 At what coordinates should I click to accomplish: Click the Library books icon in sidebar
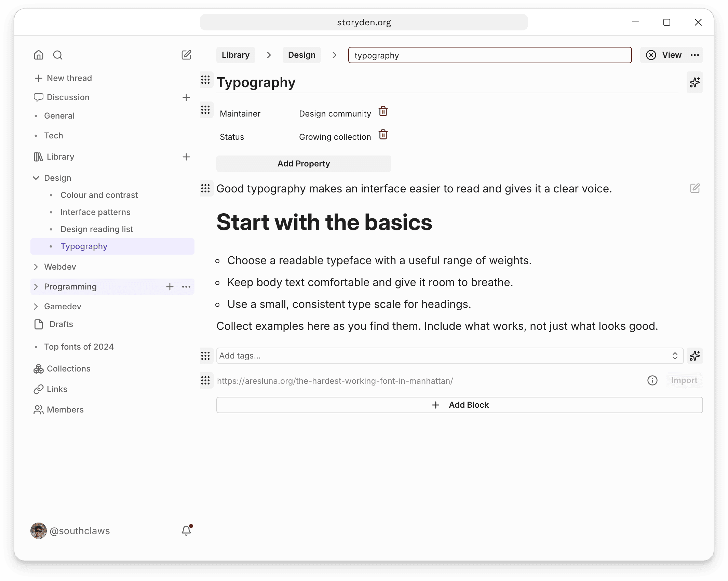38,157
